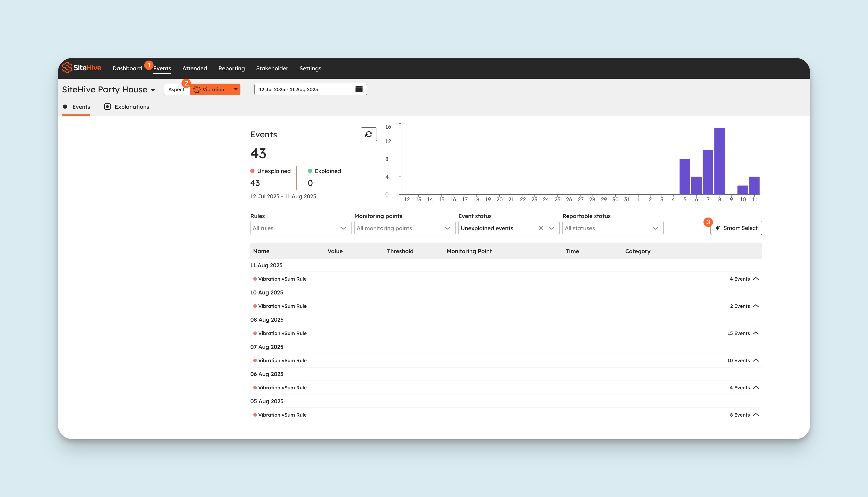The image size is (868, 497).
Task: Click the Aspect label button
Action: [x=176, y=89]
